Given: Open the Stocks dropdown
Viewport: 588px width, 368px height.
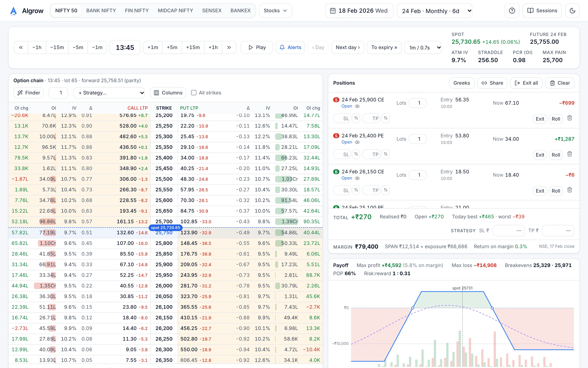Looking at the screenshot, I should [x=276, y=11].
